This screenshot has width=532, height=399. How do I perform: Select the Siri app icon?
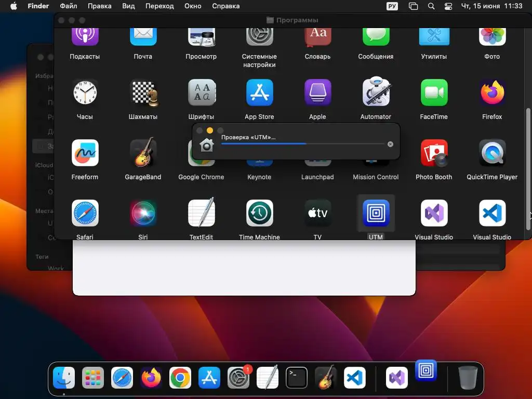(143, 213)
